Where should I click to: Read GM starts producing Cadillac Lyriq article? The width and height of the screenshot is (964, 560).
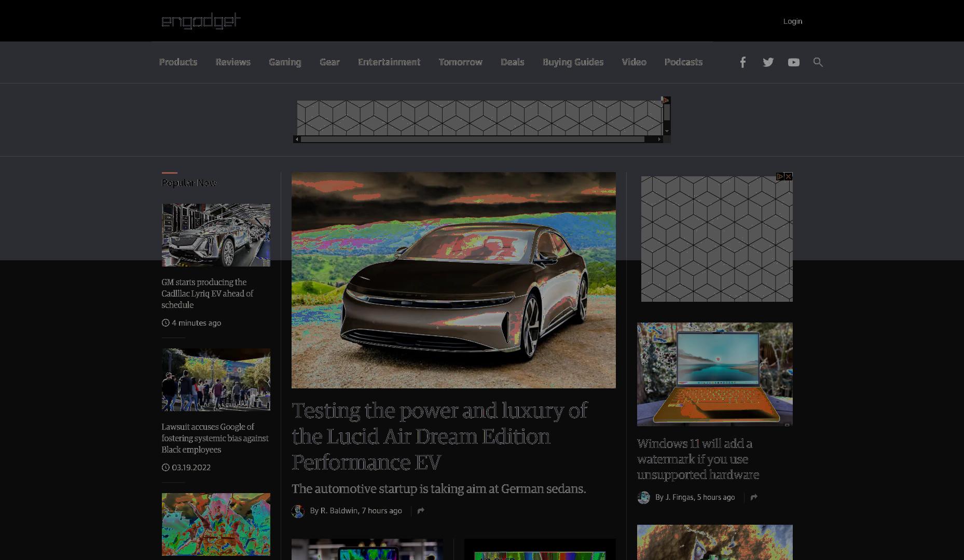[208, 293]
